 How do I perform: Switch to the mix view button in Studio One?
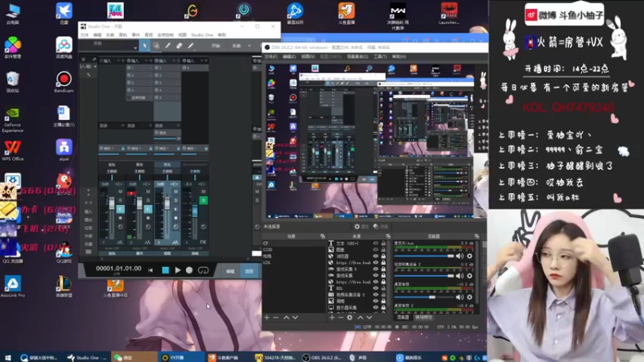[x=249, y=271]
